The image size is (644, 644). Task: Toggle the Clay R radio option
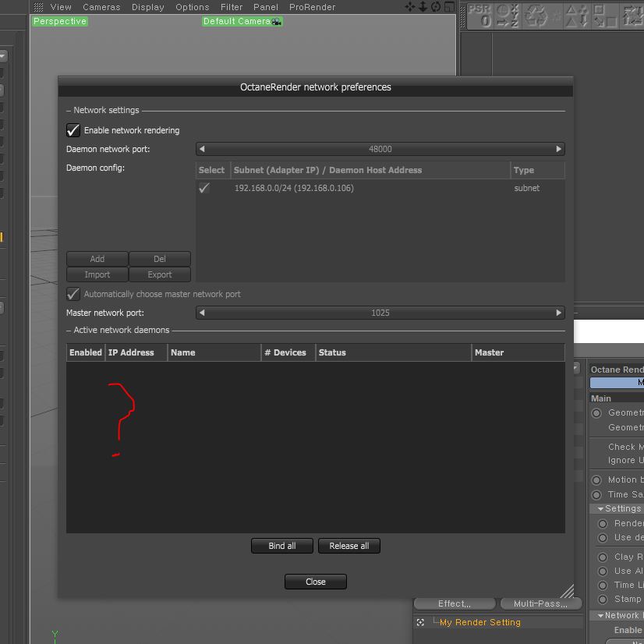click(603, 557)
